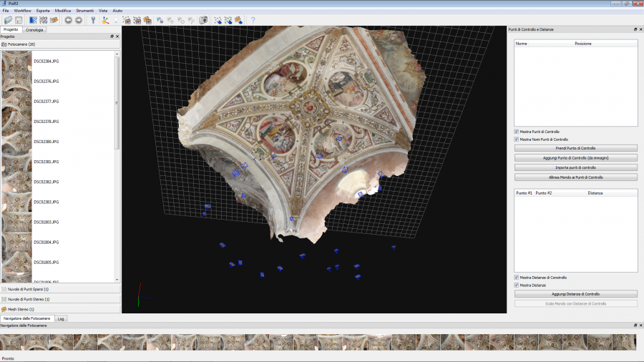Image resolution: width=644 pixels, height=362 pixels.
Task: Select DSC02378.JPG in camera list
Action: (46, 122)
